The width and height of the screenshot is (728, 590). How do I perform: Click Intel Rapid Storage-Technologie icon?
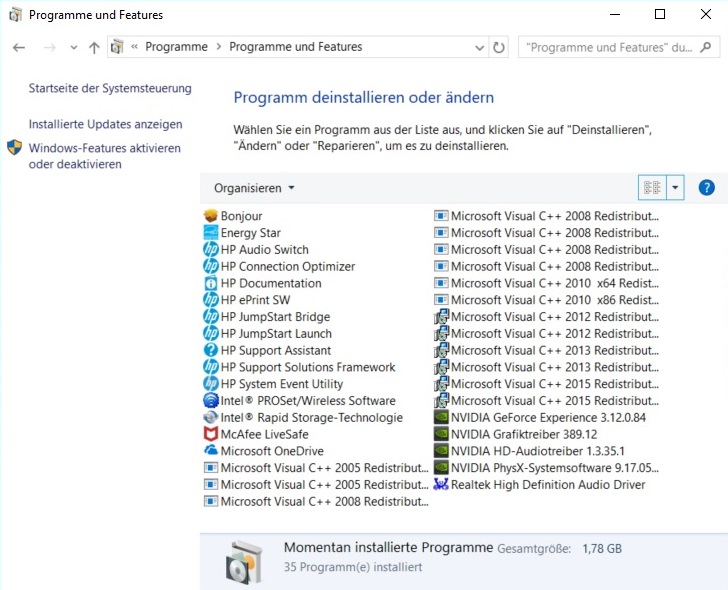point(211,417)
